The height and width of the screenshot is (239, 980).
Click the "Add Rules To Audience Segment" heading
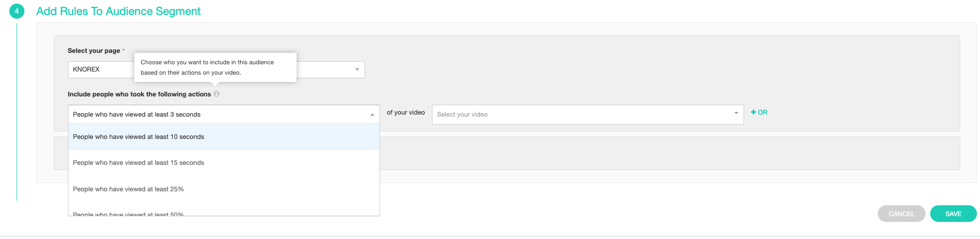point(118,11)
